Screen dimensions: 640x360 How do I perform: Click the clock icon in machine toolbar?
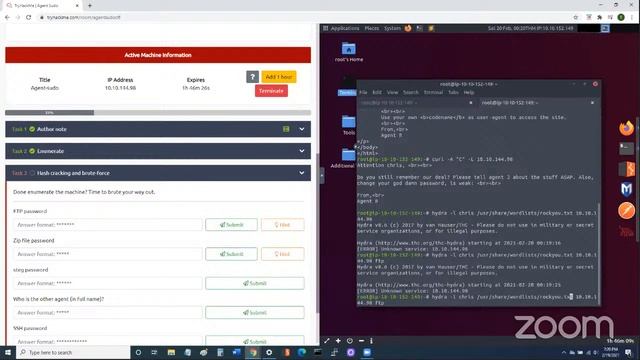pyautogui.click(x=350, y=340)
